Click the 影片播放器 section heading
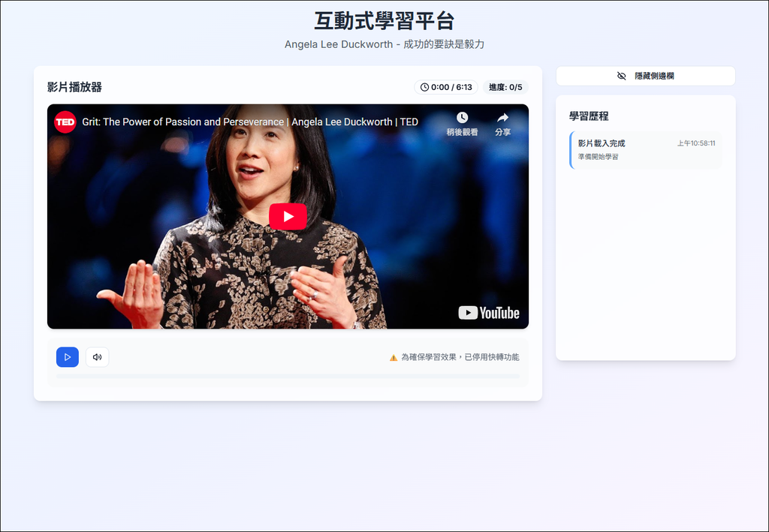 coord(74,87)
